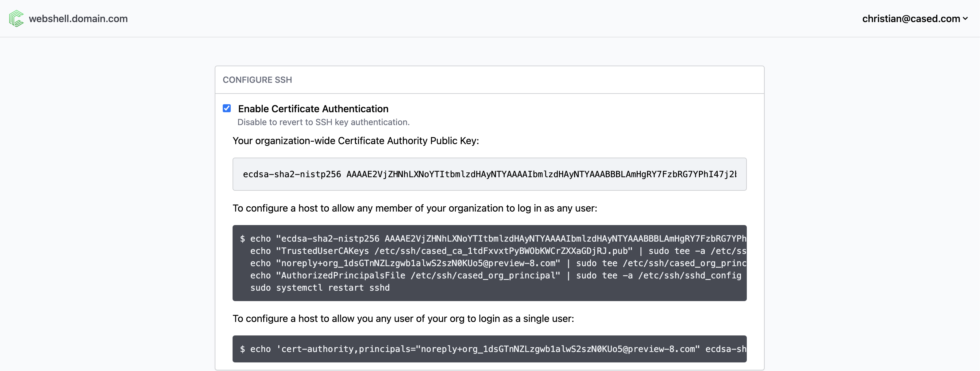The width and height of the screenshot is (980, 371).
Task: Click the noreply+org principal echo line
Action: click(495, 263)
